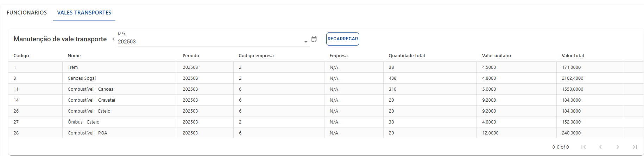Go to next page of table
The image size is (644, 156).
(x=618, y=147)
